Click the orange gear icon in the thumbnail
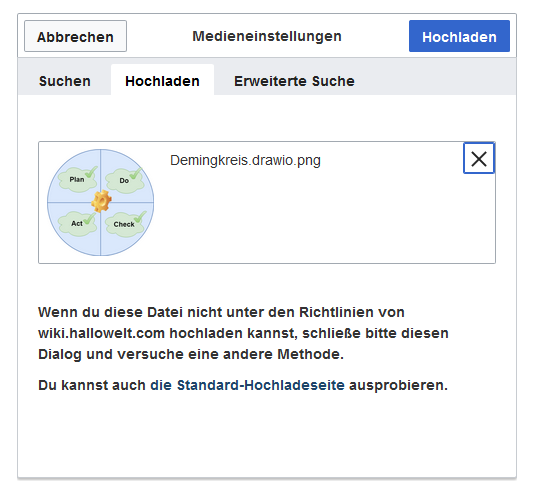 pos(101,202)
